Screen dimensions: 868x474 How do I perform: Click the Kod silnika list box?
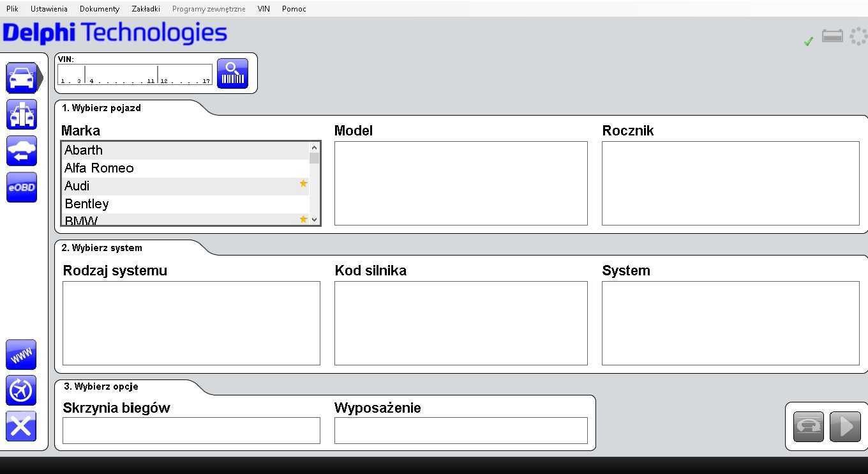click(x=461, y=323)
